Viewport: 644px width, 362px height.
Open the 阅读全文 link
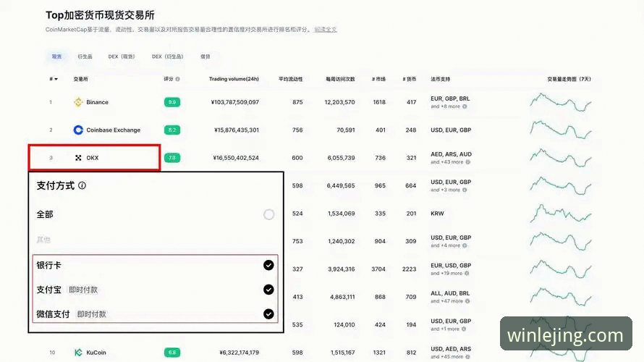point(326,30)
